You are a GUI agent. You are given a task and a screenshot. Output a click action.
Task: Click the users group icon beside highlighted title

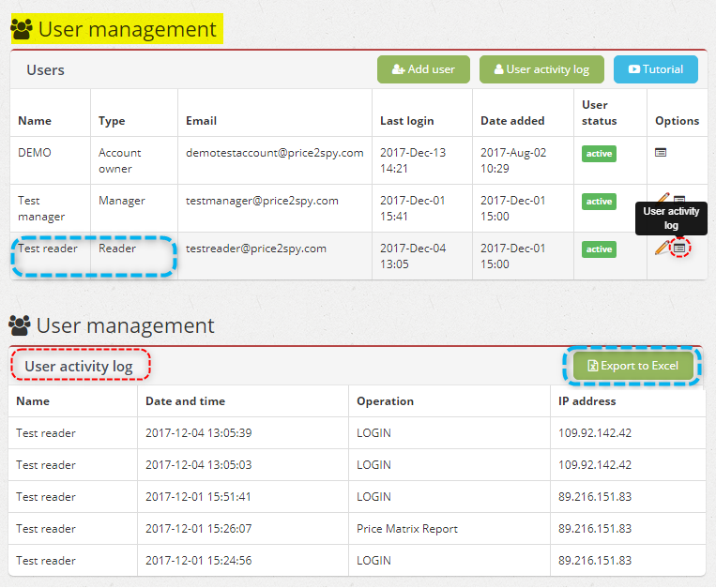pyautogui.click(x=22, y=30)
